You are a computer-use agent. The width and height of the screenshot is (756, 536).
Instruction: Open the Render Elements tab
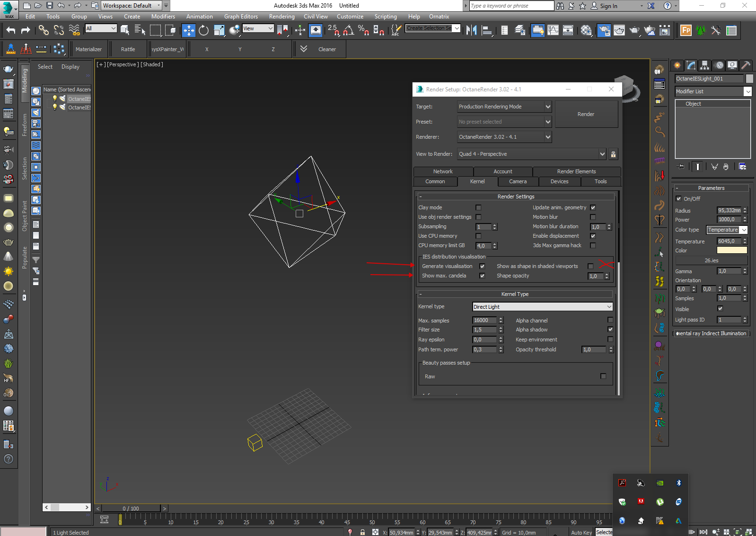[x=577, y=171]
